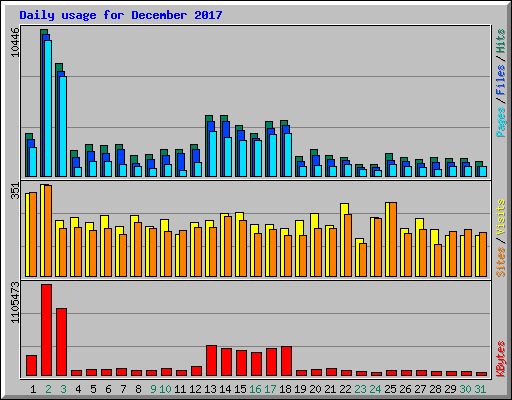
Task: Click day label 17 on the x-axis
Action: [270, 389]
